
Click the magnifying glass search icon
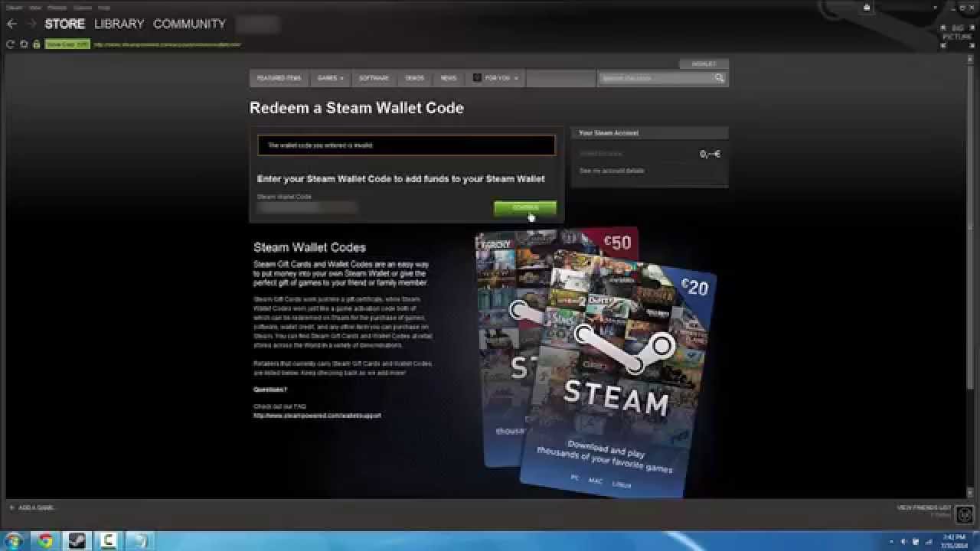click(720, 78)
